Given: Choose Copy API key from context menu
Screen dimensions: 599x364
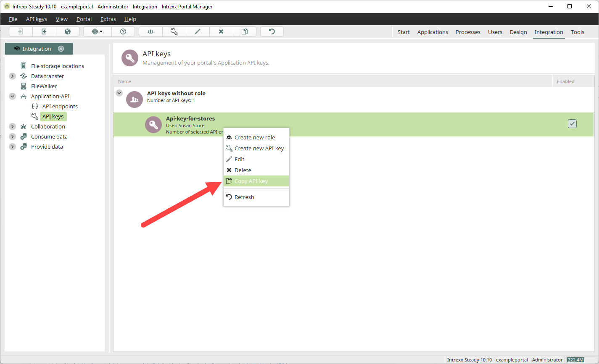Looking at the screenshot, I should [x=256, y=181].
